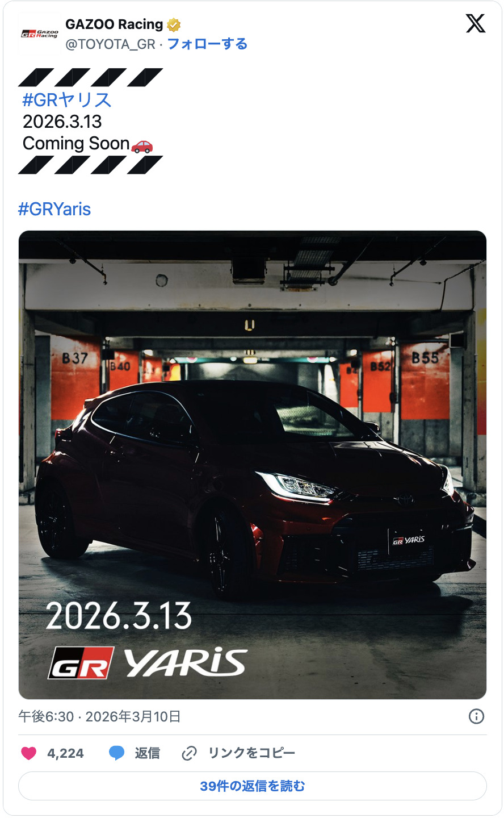
Task: Open the post timestamp 午後6:30 · 2026年3月10日
Action: 99,716
